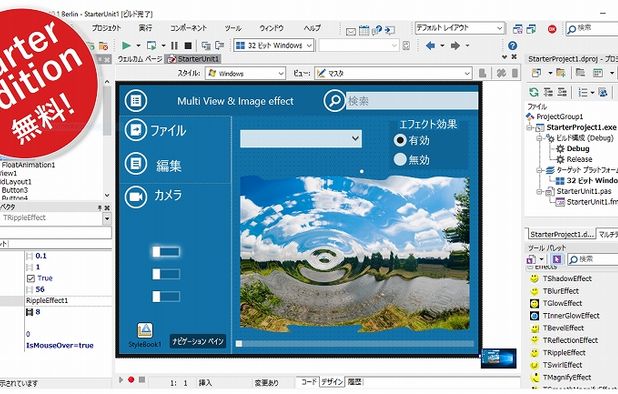Click the desktop preview thumbnail

[499, 358]
